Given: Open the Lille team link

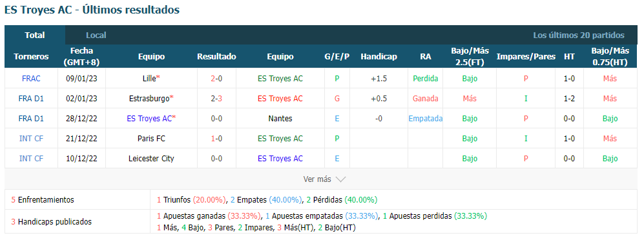Looking at the screenshot, I should click(x=149, y=78).
